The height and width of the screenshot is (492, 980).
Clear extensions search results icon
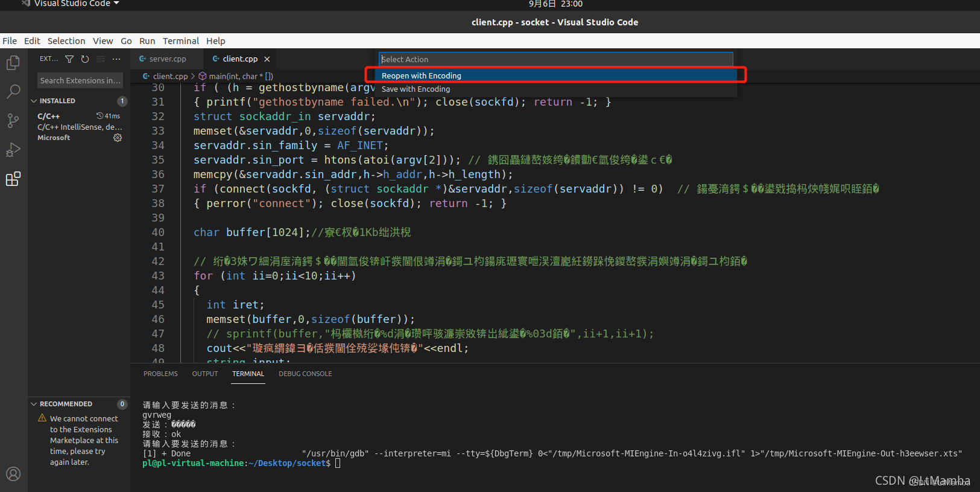coord(101,59)
